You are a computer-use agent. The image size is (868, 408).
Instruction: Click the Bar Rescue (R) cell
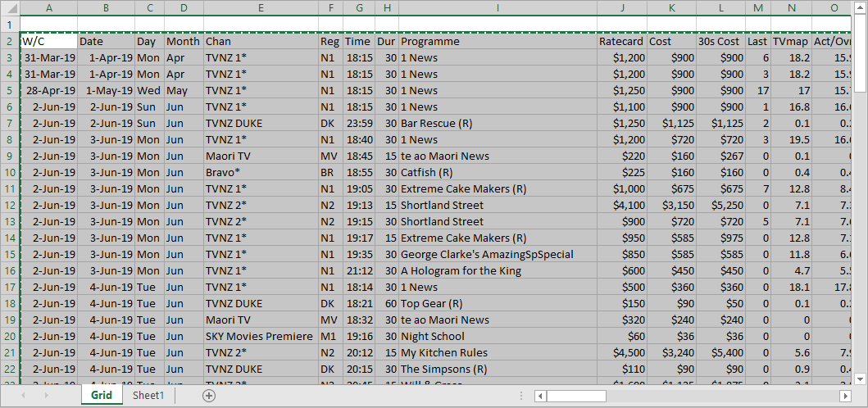498,123
